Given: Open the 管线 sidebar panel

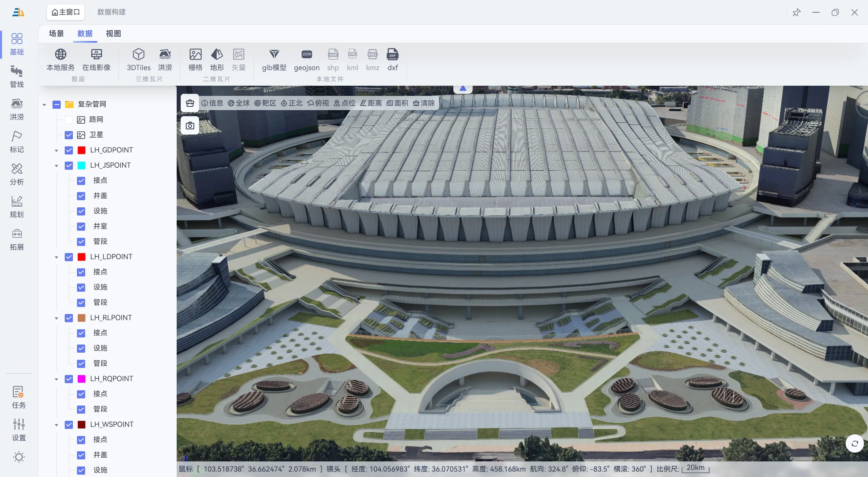Looking at the screenshot, I should click(x=17, y=76).
